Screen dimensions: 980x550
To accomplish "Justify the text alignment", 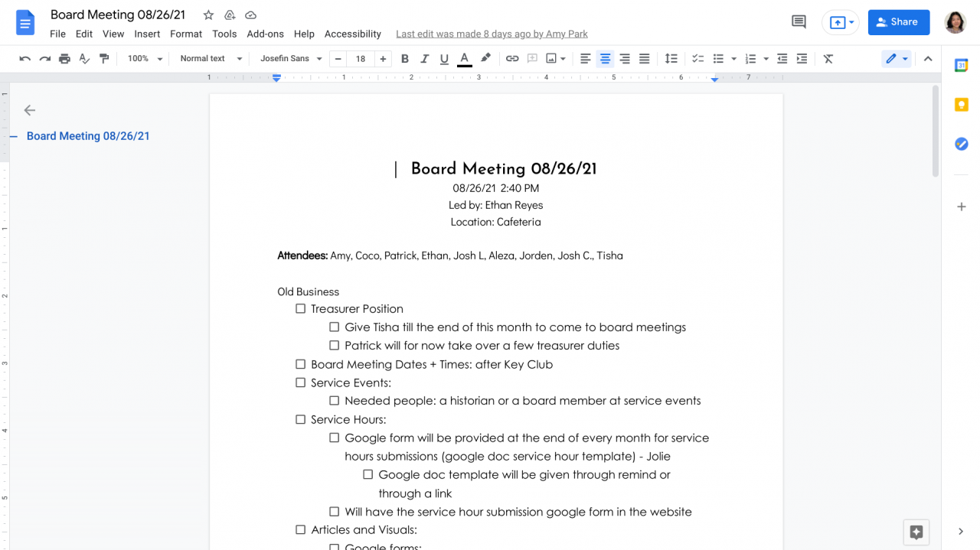I will [645, 59].
